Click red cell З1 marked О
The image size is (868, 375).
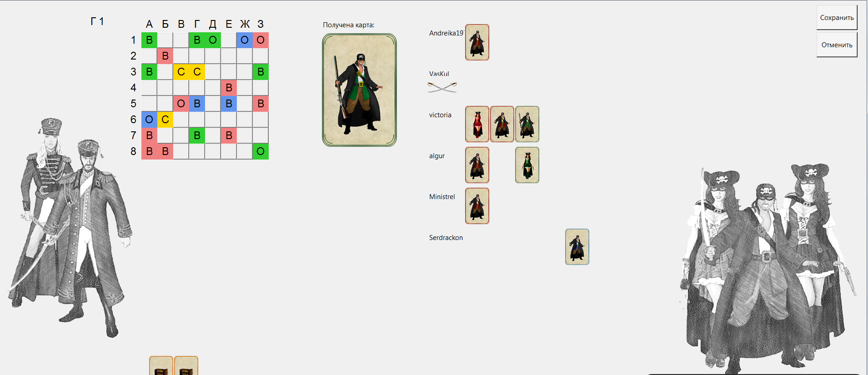click(261, 40)
